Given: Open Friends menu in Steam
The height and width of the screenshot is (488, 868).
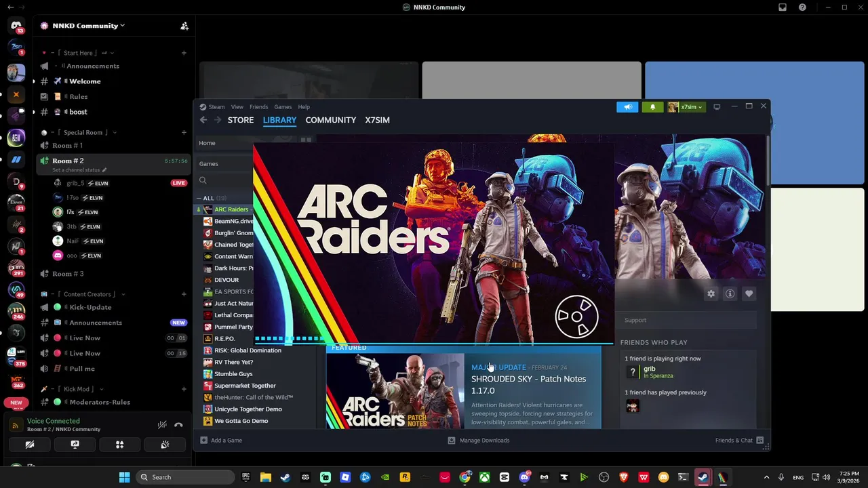Looking at the screenshot, I should coord(258,107).
